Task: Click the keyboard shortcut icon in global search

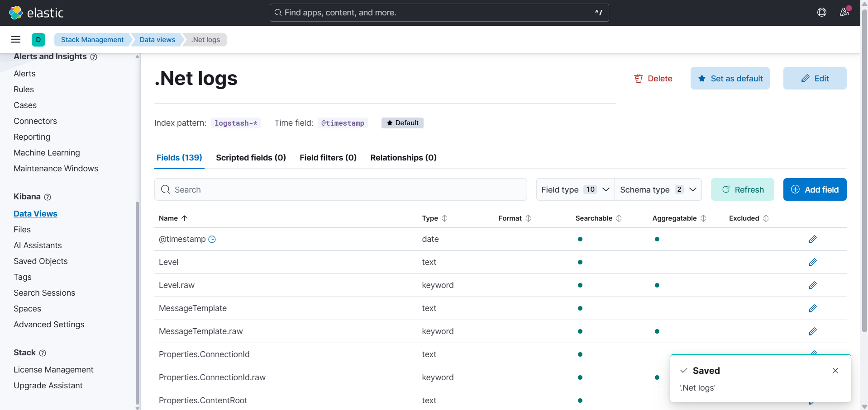Action: (x=598, y=12)
